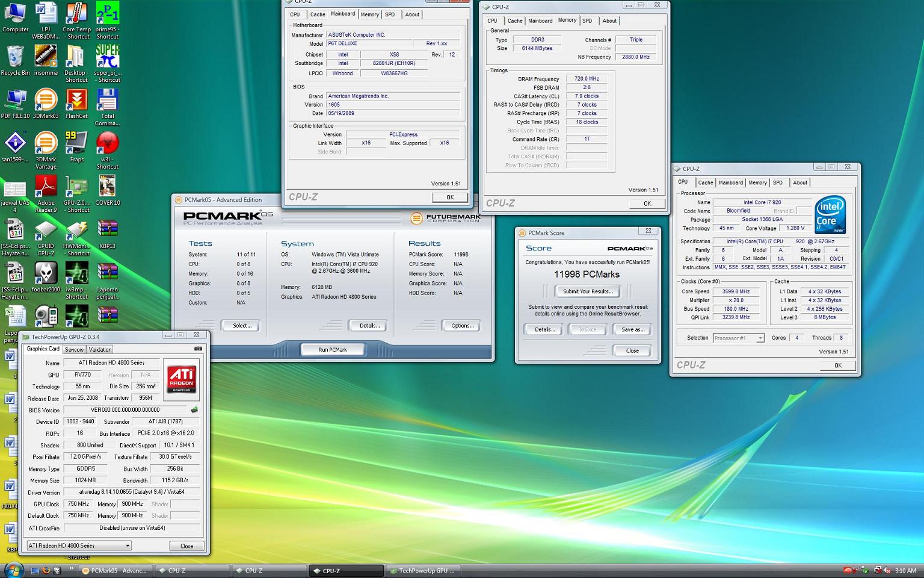This screenshot has height=578, width=924.
Task: Click the taskbar clock showing 3:10 AM
Action: point(905,570)
